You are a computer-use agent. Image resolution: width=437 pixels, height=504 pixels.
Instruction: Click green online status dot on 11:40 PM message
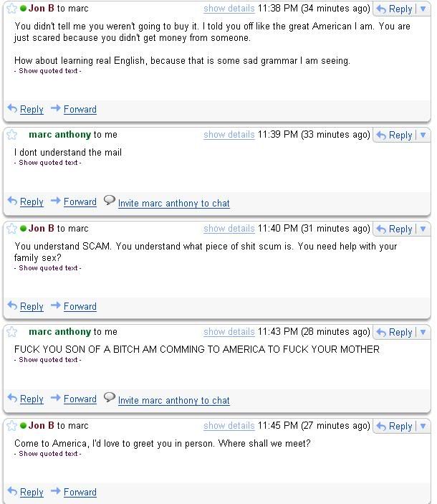click(x=23, y=229)
